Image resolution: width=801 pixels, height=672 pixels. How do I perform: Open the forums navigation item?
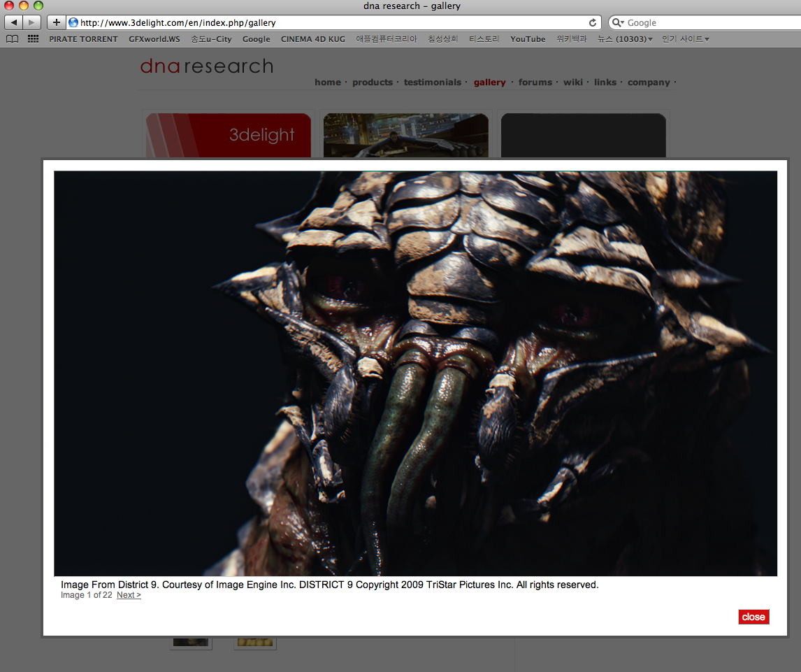(x=535, y=83)
